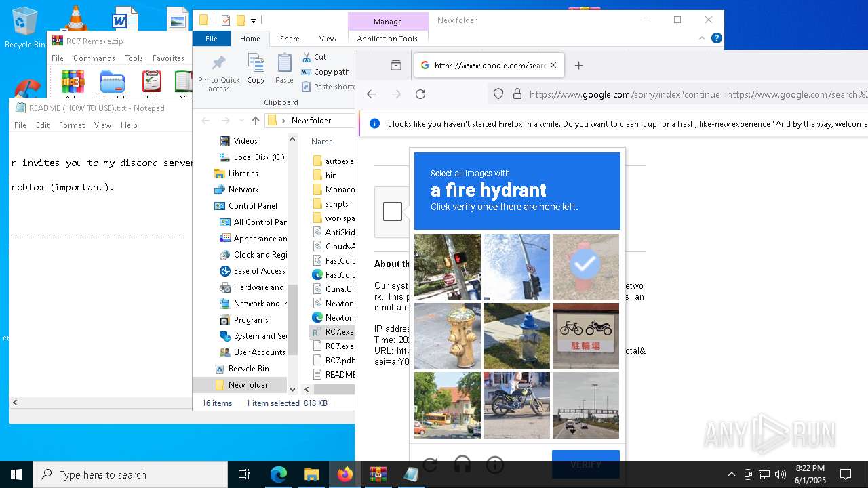This screenshot has width=868, height=488.
Task: Click the WinRAR Extract To icon
Action: pos(112,83)
